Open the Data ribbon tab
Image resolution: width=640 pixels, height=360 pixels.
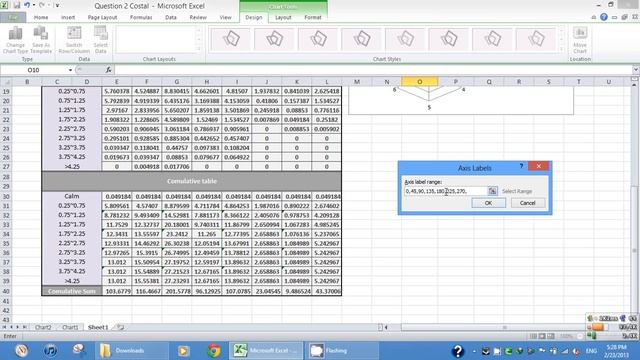[171, 17]
